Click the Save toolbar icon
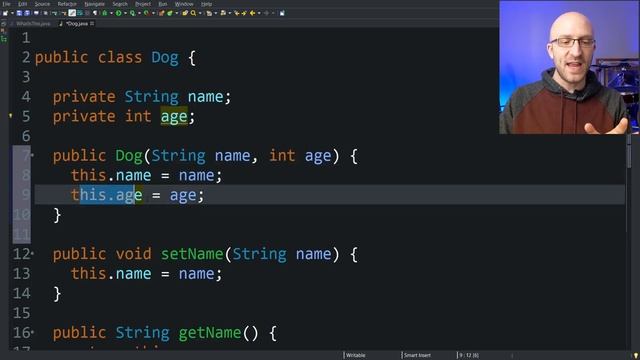 pos(19,13)
